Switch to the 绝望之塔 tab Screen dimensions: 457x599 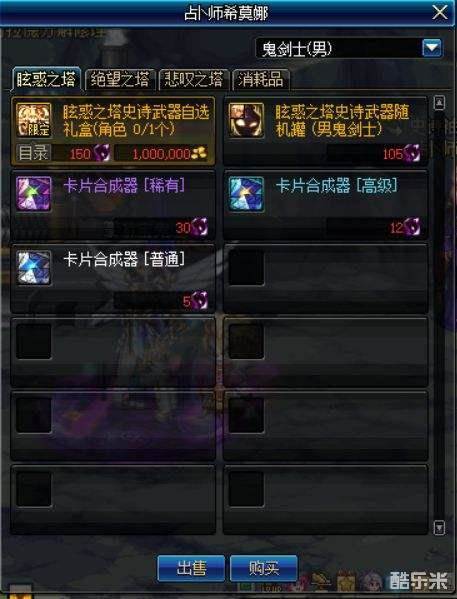[120, 80]
